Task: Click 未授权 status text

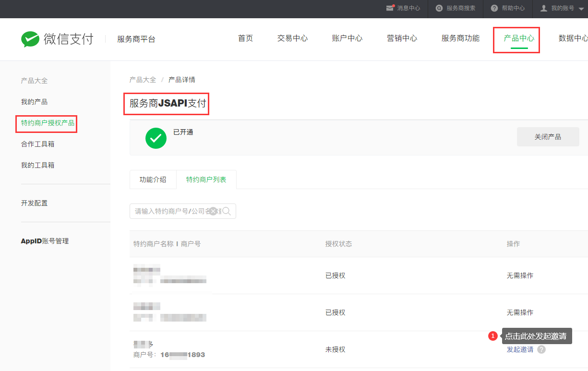Action: click(x=335, y=349)
